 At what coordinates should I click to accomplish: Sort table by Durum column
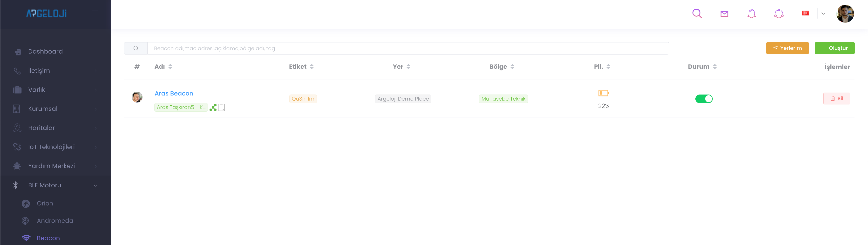point(715,67)
